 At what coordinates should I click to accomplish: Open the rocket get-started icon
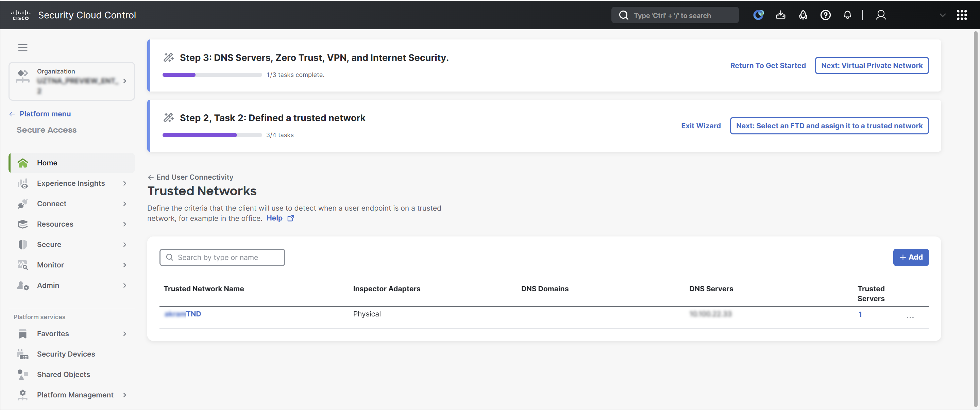803,15
